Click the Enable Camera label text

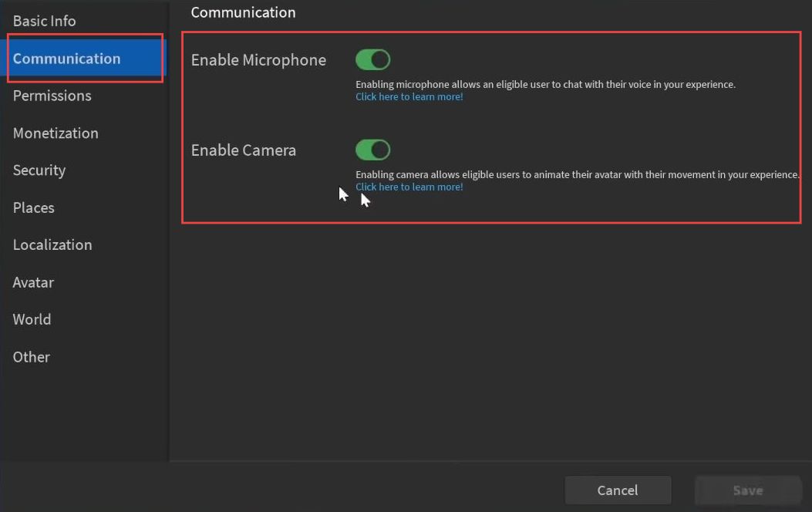[x=244, y=150]
